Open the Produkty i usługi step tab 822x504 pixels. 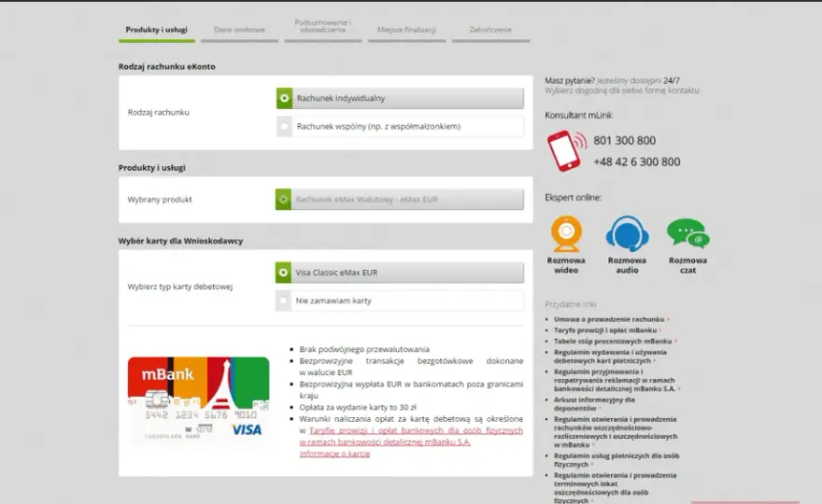[156, 30]
